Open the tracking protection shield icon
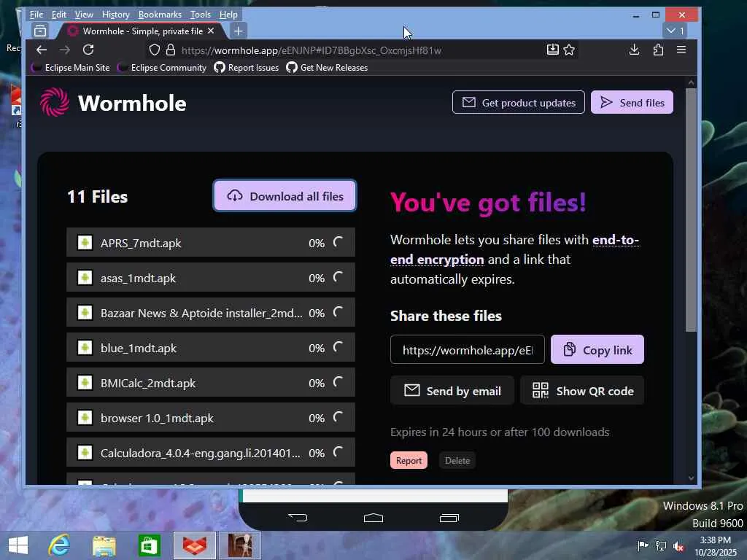This screenshot has height=560, width=747. [155, 50]
